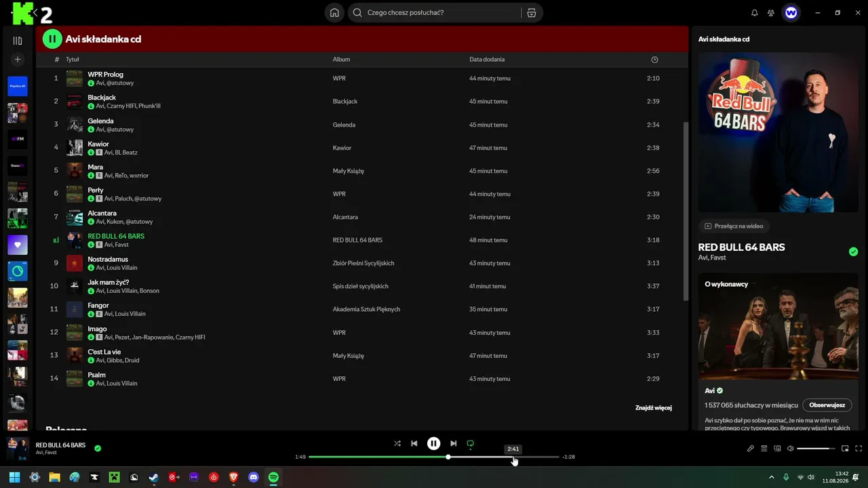Toggle saved checkmark in bottom player bar
This screenshot has width=868, height=488.
pyautogui.click(x=98, y=448)
